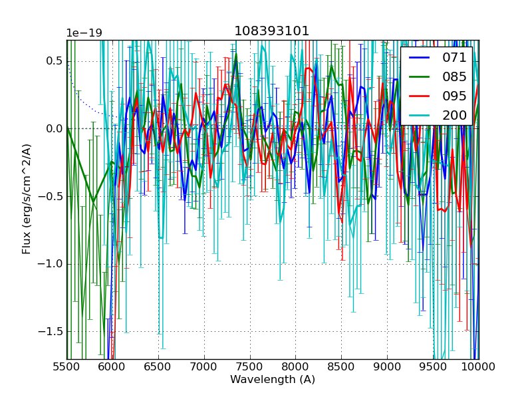Click the 200 legend text label
Image resolution: width=532 pixels, height=399 pixels.
point(454,115)
